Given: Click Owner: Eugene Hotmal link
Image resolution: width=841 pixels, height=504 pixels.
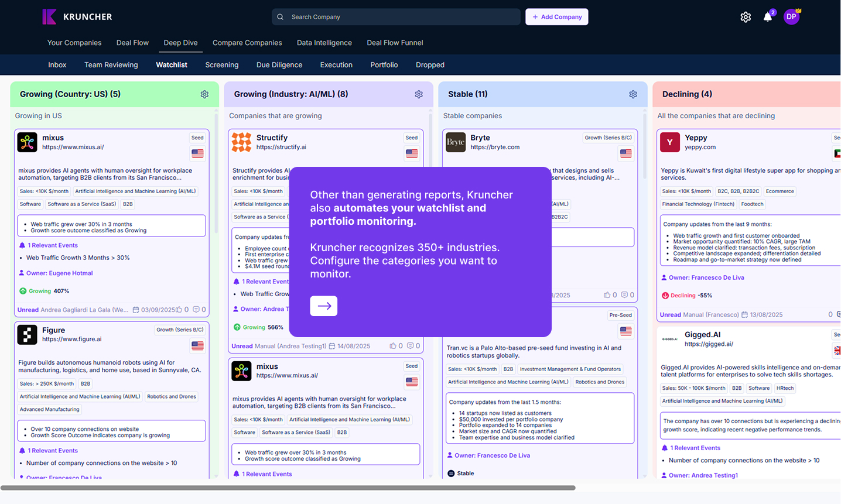Looking at the screenshot, I should [59, 273].
